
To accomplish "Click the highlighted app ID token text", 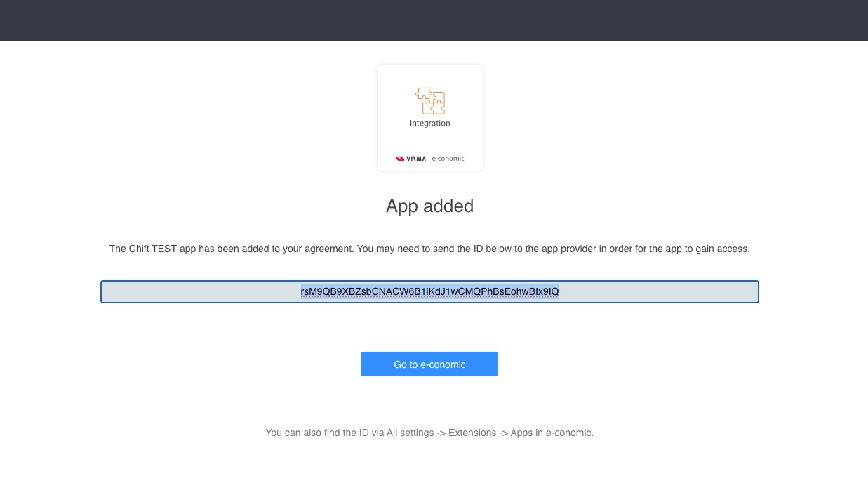I will click(x=429, y=291).
